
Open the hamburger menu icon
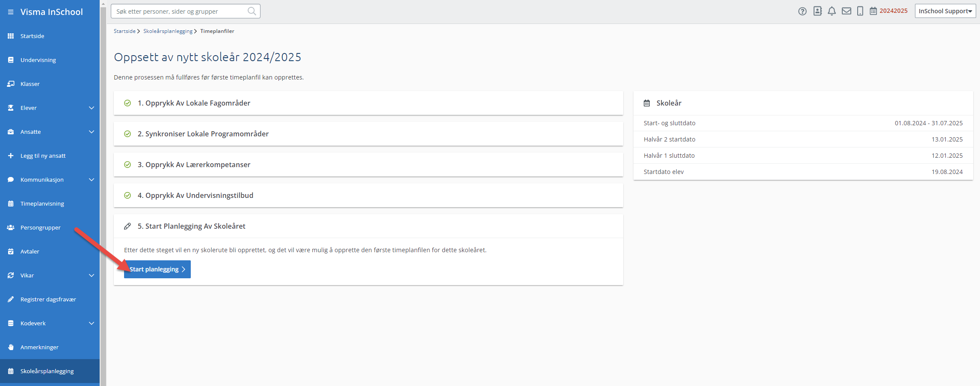[11, 12]
